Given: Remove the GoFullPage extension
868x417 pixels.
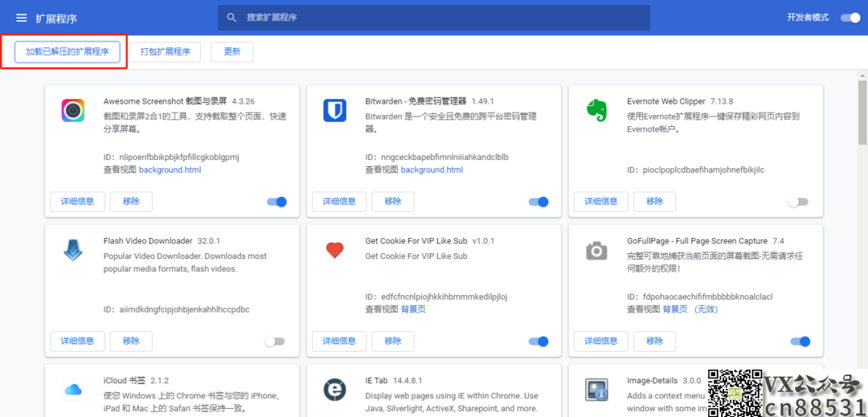Looking at the screenshot, I should click(x=655, y=341).
